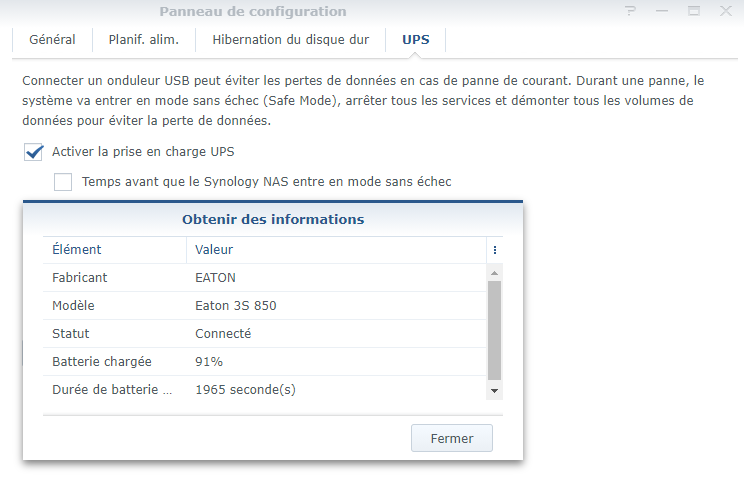Open the column options three-dot menu

495,250
